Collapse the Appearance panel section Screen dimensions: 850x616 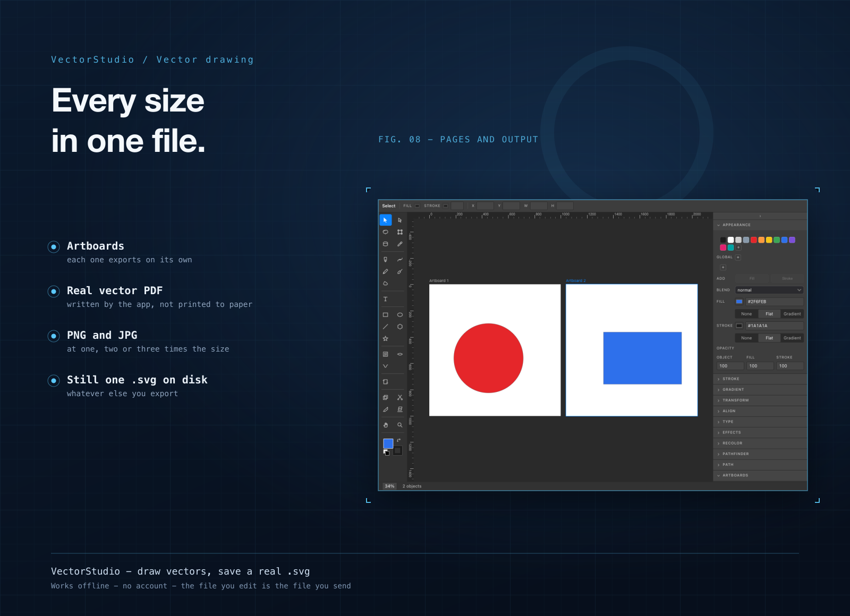coord(760,225)
